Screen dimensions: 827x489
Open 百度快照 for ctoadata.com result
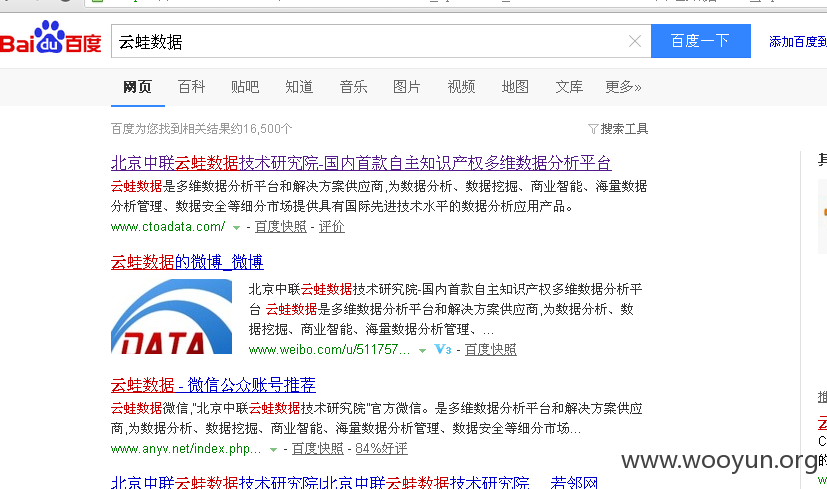(x=281, y=227)
